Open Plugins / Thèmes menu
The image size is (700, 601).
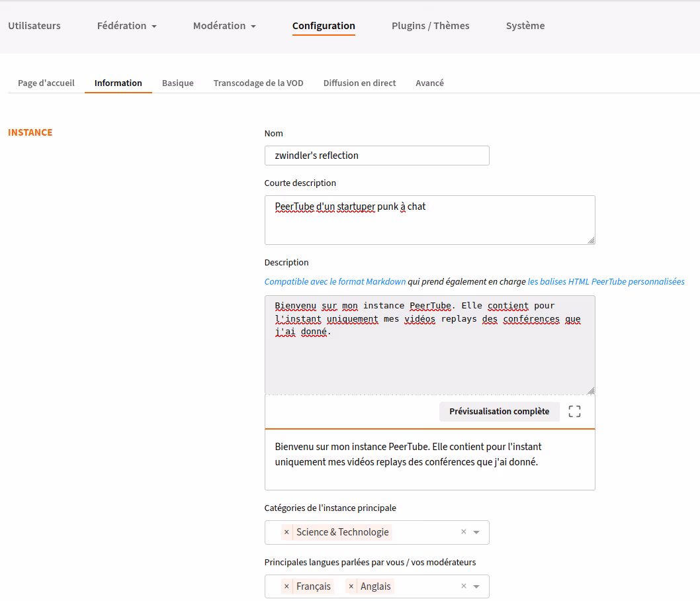click(x=430, y=26)
